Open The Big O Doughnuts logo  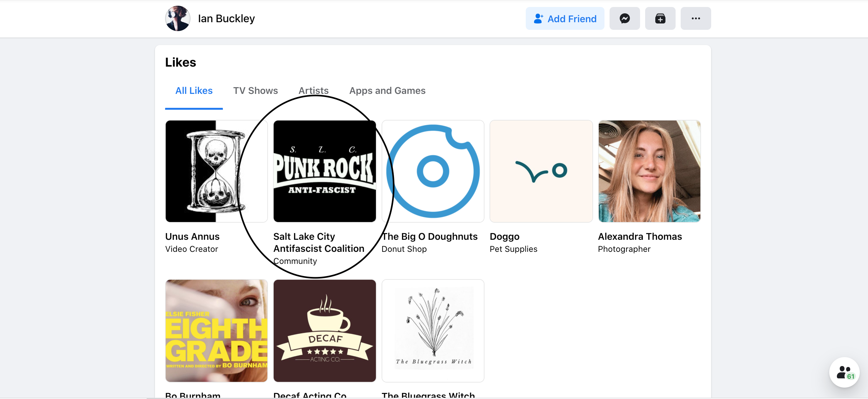pos(433,171)
